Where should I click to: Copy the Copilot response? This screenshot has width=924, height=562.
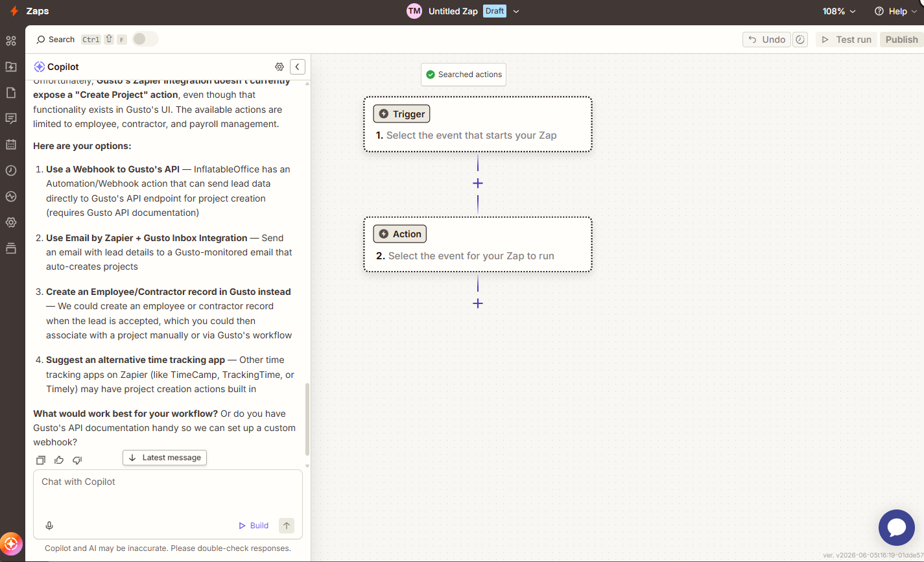(x=41, y=460)
